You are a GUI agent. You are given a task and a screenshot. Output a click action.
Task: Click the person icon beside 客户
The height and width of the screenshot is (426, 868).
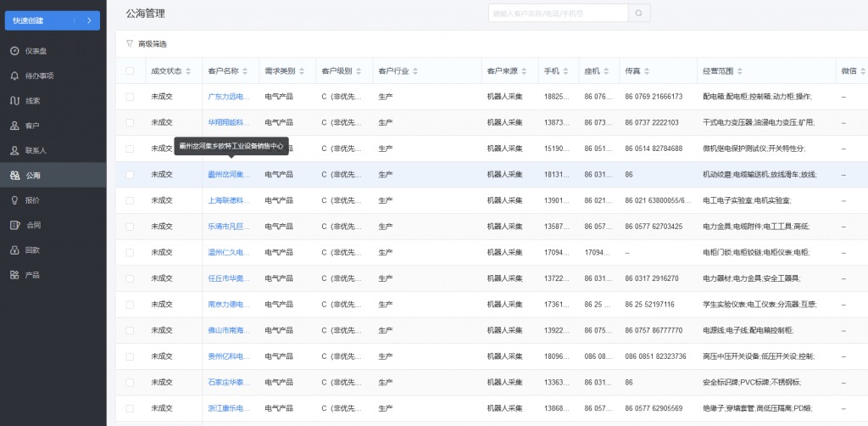[14, 126]
